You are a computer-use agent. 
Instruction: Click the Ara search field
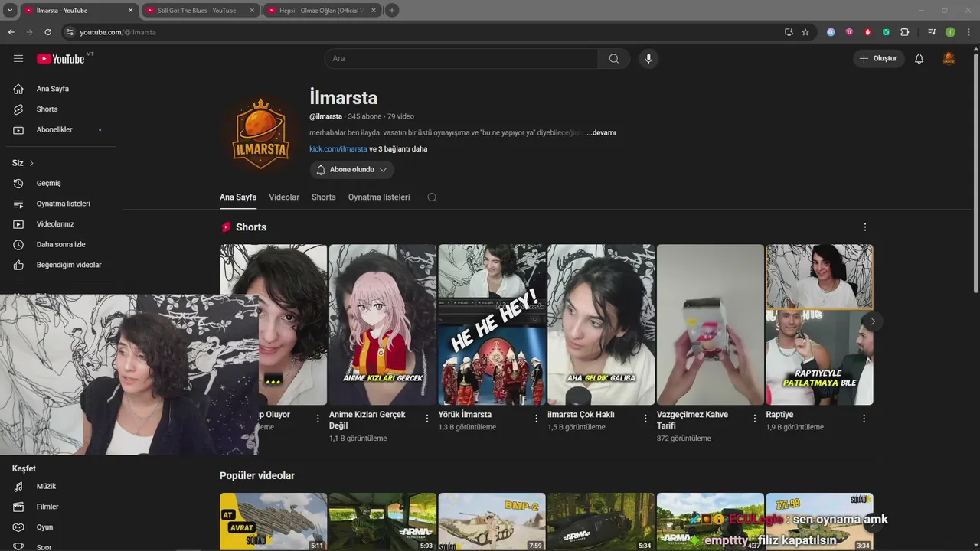click(462, 59)
